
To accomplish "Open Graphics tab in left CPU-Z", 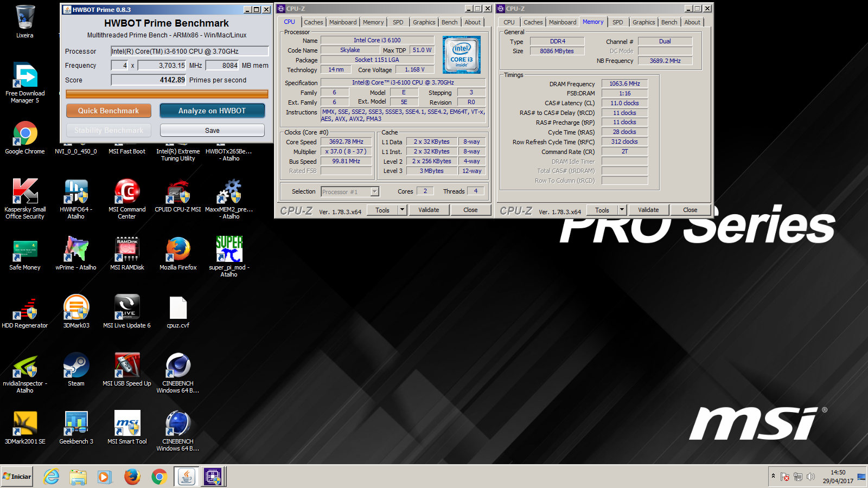I will point(424,22).
